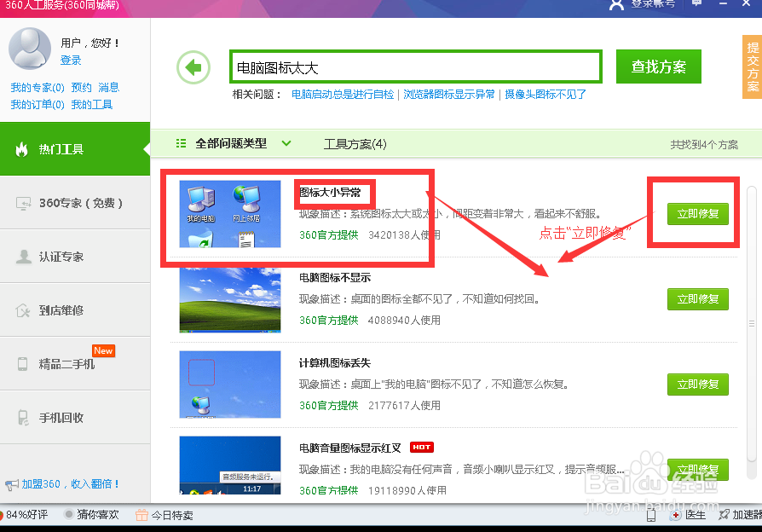Open the 热门工具 sidebar tab
Image resolution: width=762 pixels, height=532 pixels.
[75, 149]
